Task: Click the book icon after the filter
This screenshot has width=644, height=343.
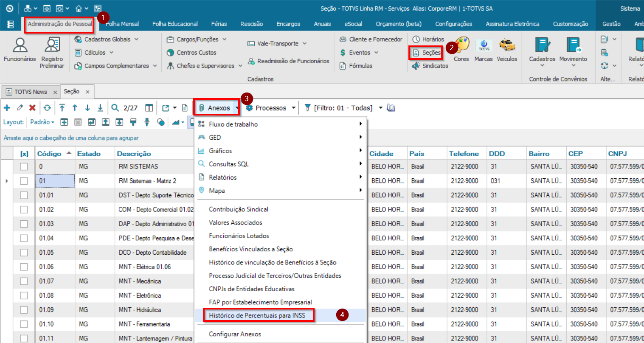Action: coord(391,108)
